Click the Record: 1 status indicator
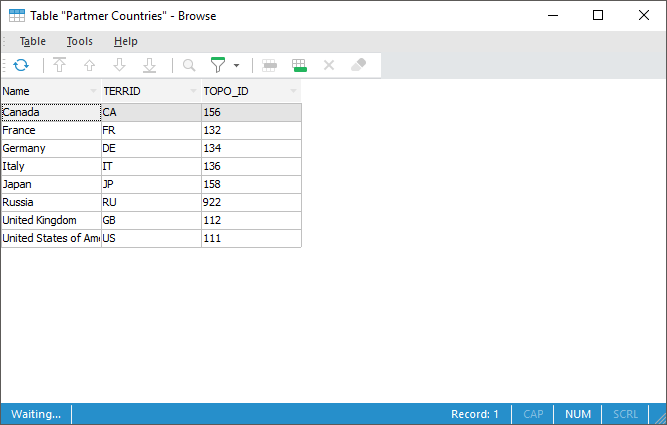The image size is (667, 425). pos(475,414)
